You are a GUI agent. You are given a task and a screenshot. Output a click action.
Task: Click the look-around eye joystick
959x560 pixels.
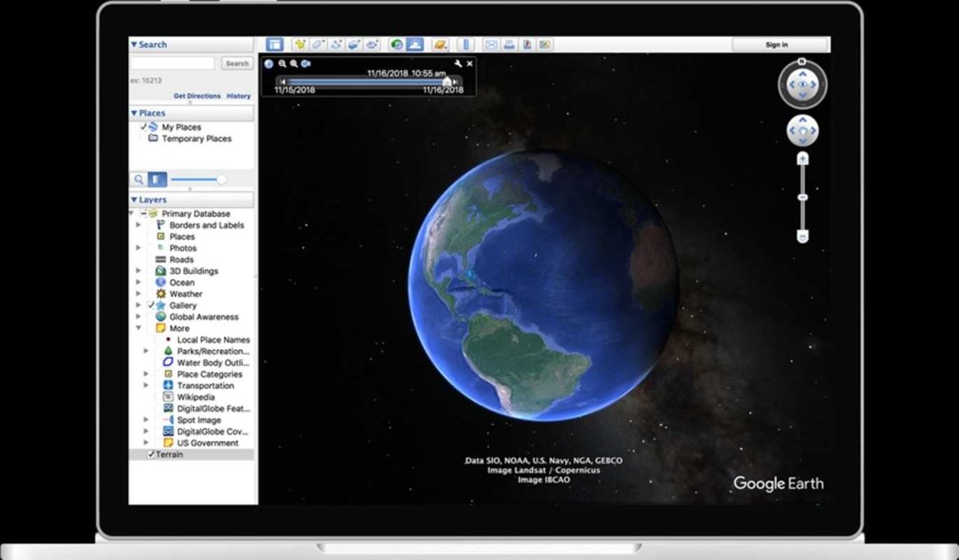point(802,84)
